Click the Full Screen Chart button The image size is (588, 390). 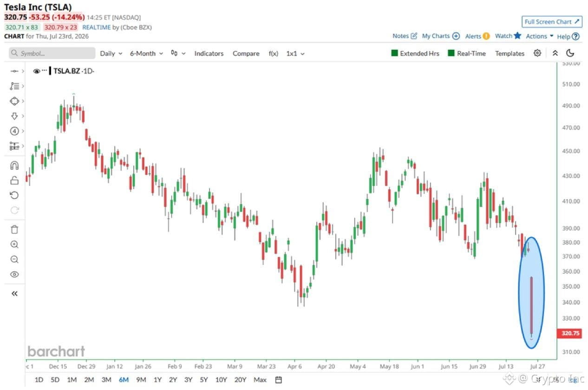pos(552,22)
